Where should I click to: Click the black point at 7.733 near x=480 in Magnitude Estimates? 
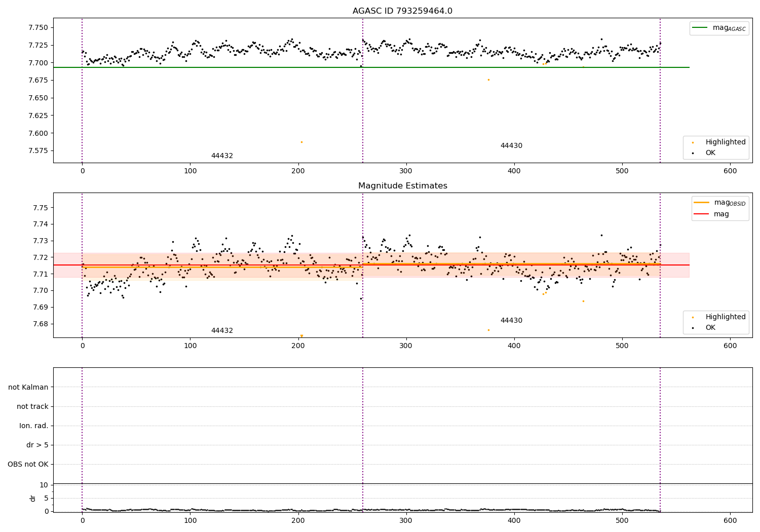601,235
